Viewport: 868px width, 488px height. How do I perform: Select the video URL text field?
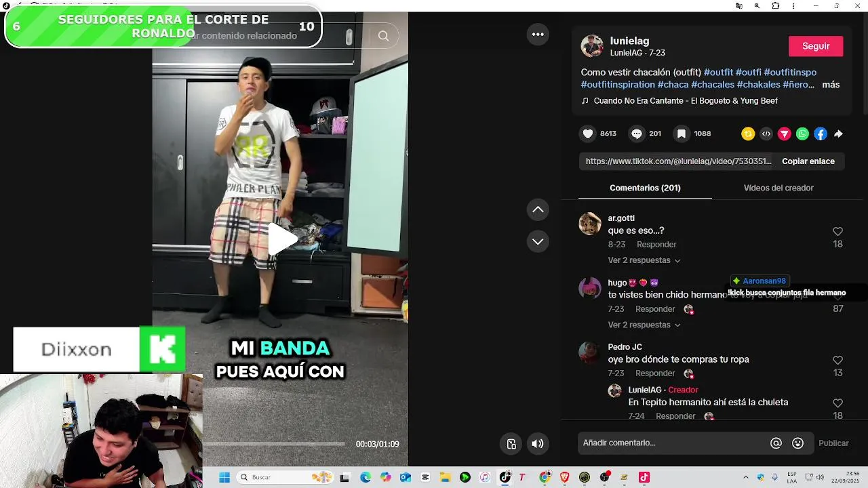point(678,161)
